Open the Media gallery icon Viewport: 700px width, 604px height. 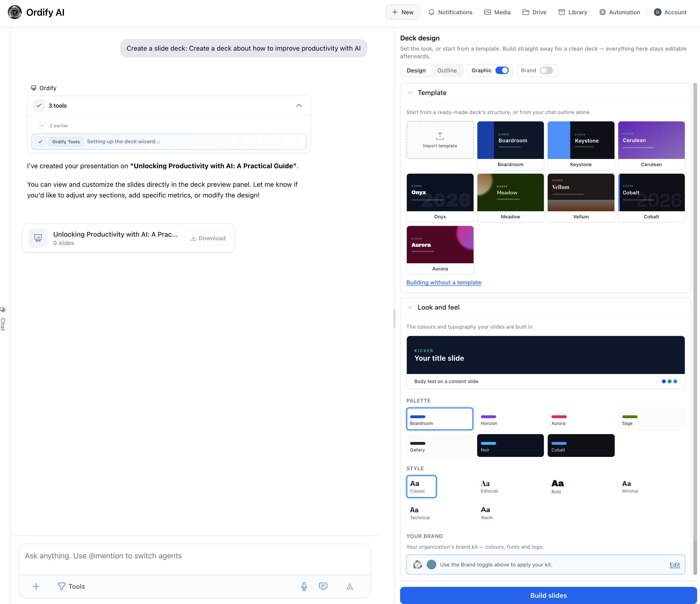click(x=487, y=13)
